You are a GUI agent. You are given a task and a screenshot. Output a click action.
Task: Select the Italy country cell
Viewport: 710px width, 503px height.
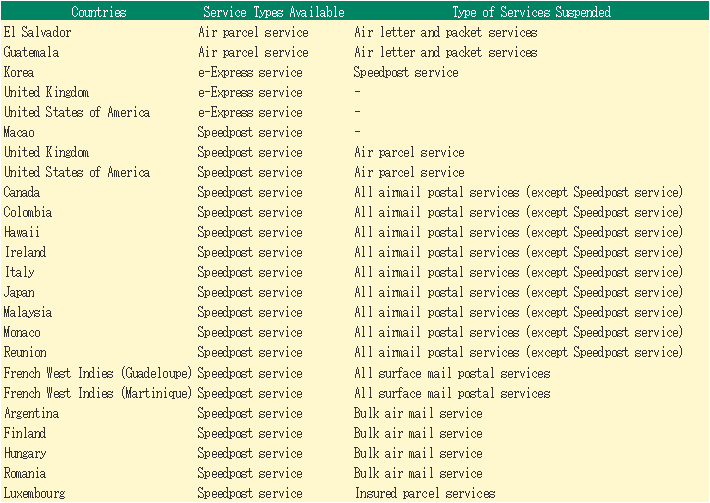pos(19,272)
